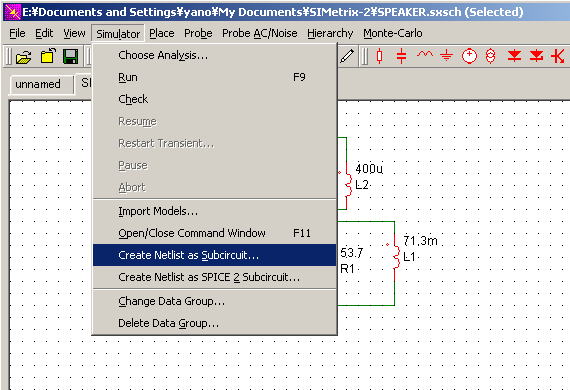This screenshot has width=570, height=390.
Task: Select the pencil wire tool icon
Action: pos(347,56)
